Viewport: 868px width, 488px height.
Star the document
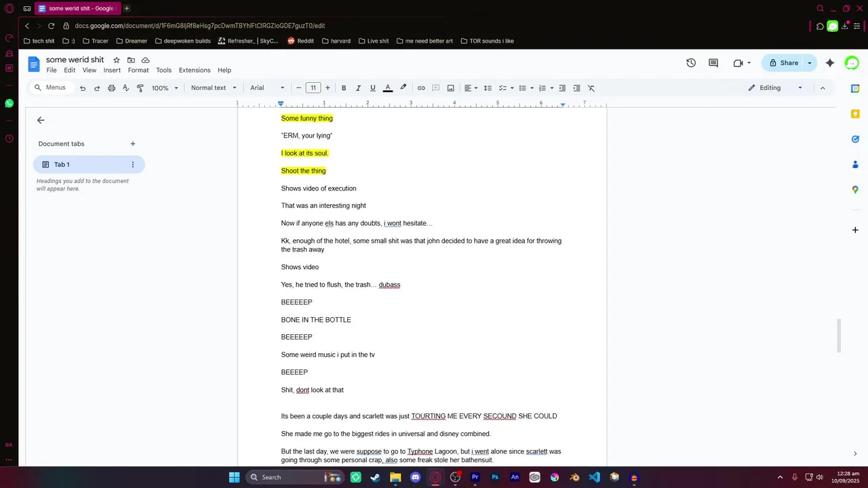pos(117,60)
